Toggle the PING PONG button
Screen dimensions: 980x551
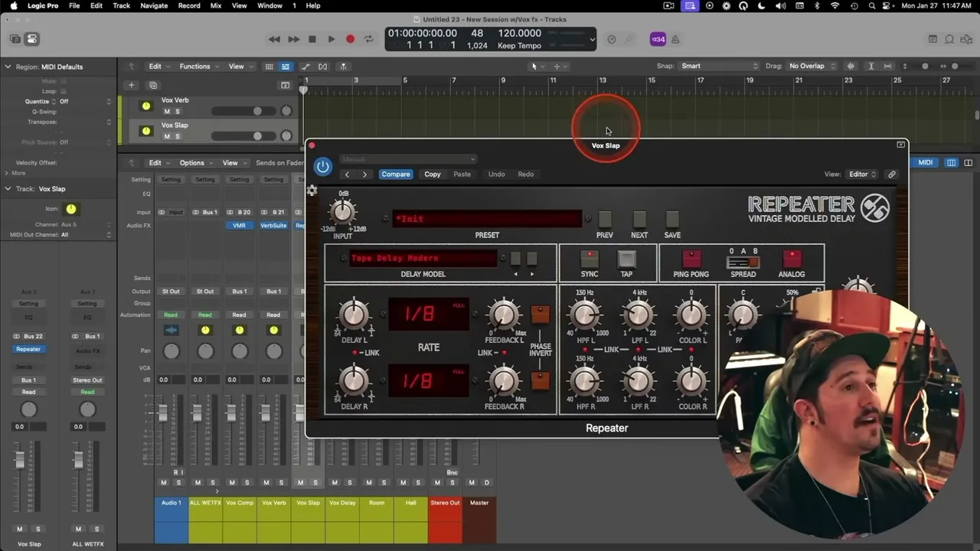691,259
